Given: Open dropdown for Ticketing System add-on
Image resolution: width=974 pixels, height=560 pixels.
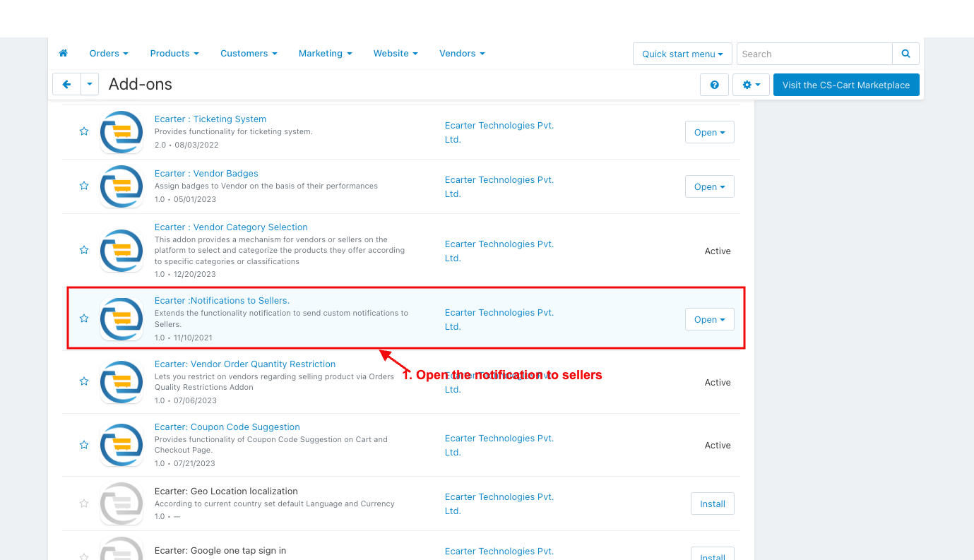Looking at the screenshot, I should coord(710,132).
